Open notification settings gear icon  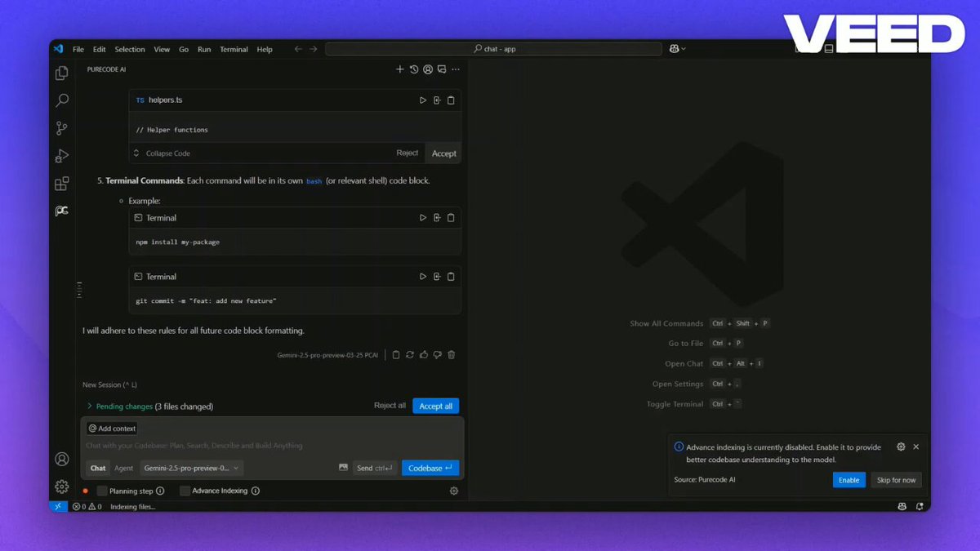(901, 447)
